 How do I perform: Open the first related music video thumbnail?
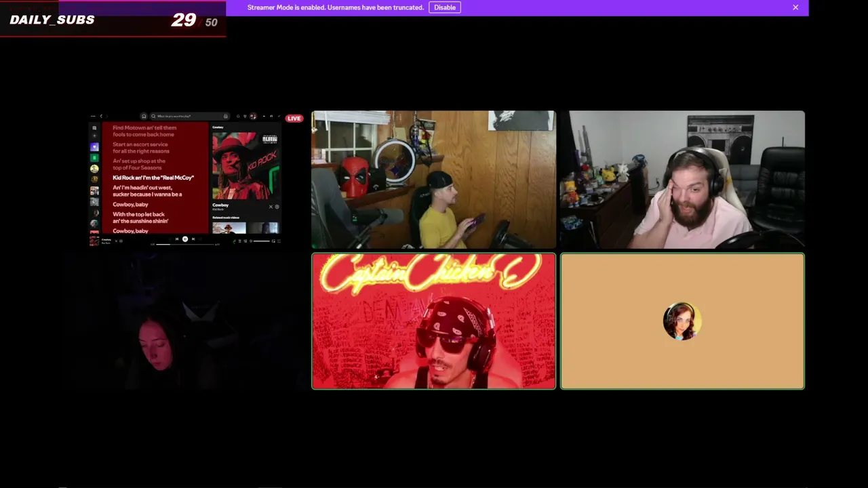pyautogui.click(x=229, y=228)
